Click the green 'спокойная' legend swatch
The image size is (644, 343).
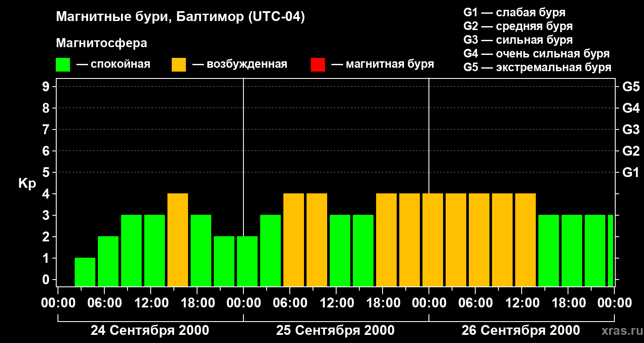[63, 65]
